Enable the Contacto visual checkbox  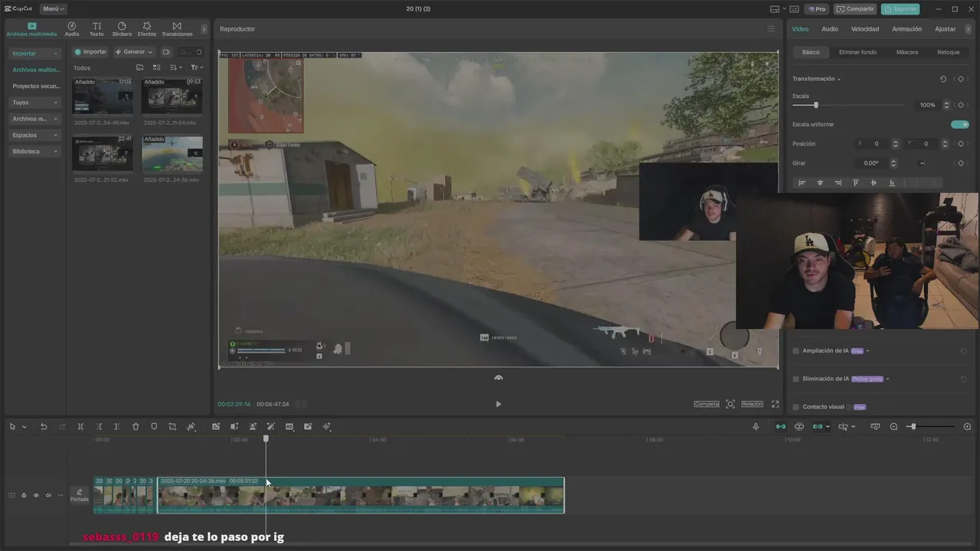click(x=796, y=407)
